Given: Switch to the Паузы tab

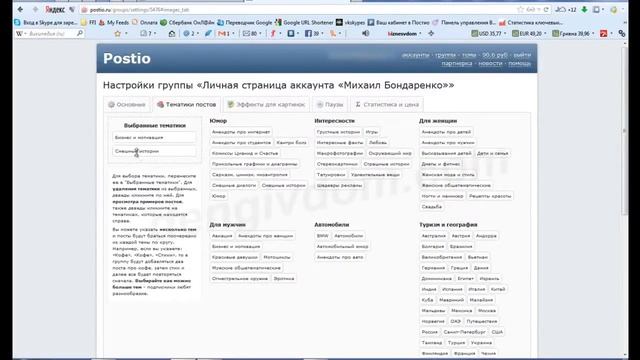Looking at the screenshot, I should coord(330,104).
